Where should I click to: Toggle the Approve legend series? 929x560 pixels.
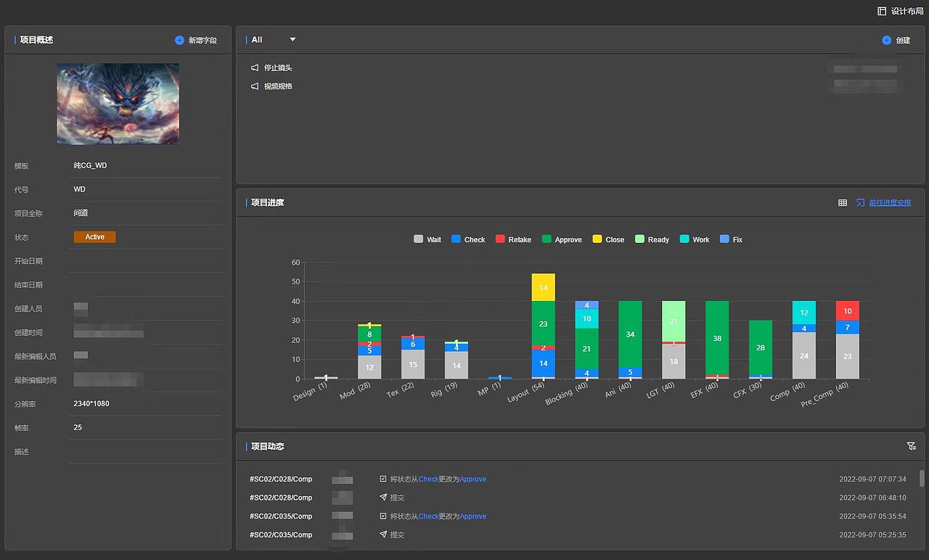click(562, 239)
